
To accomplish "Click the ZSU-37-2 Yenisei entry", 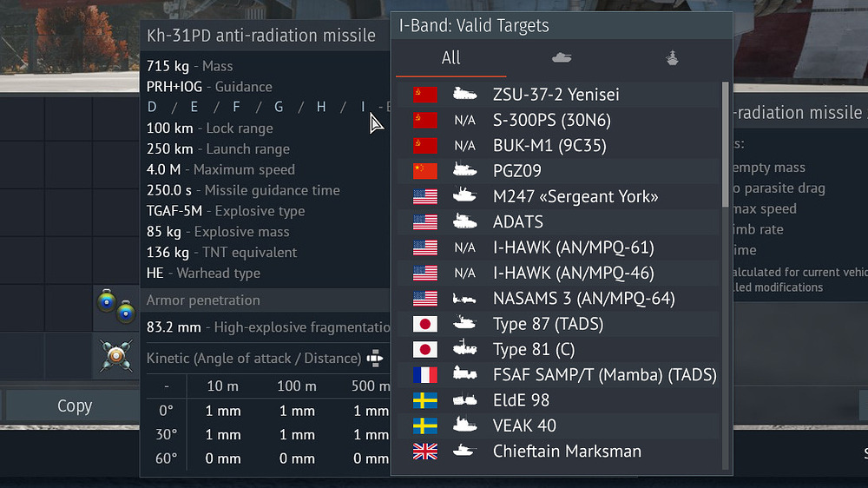I will click(x=558, y=95).
